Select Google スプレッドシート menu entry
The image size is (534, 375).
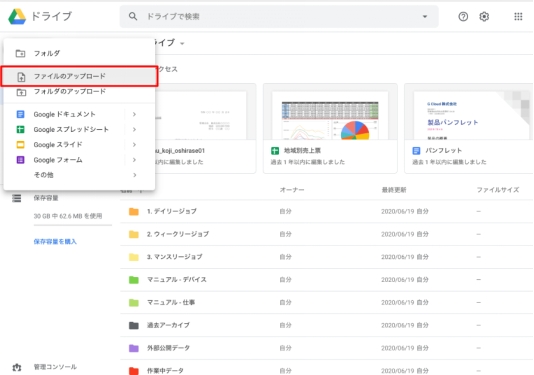[79, 129]
